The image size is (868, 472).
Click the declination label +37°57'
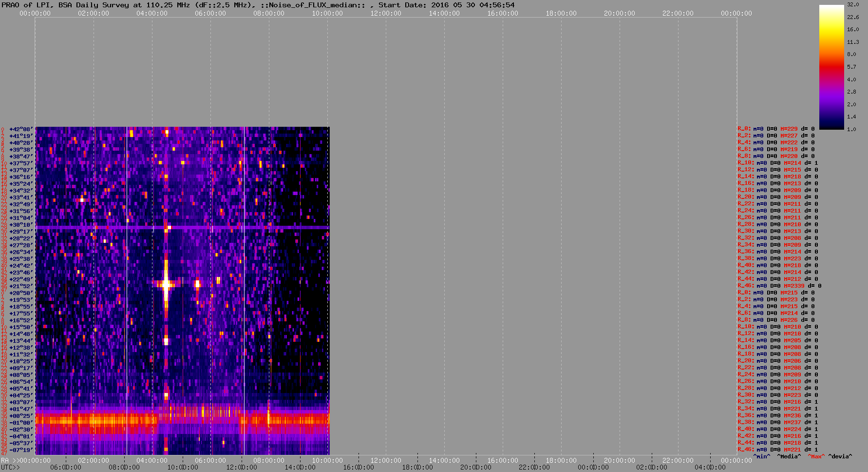tap(21, 163)
